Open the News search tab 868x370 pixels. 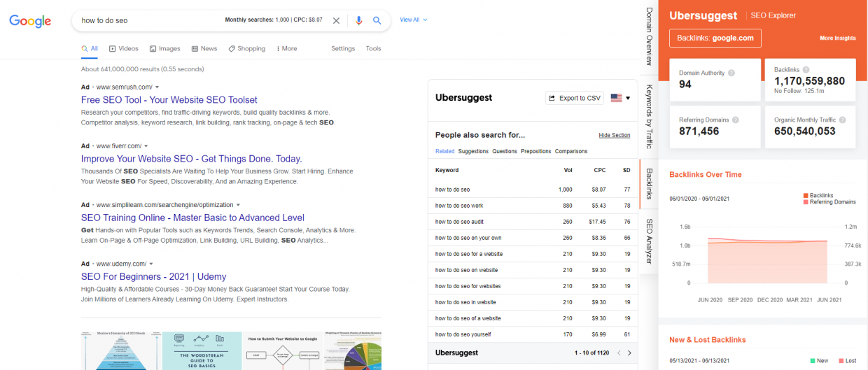tap(204, 48)
